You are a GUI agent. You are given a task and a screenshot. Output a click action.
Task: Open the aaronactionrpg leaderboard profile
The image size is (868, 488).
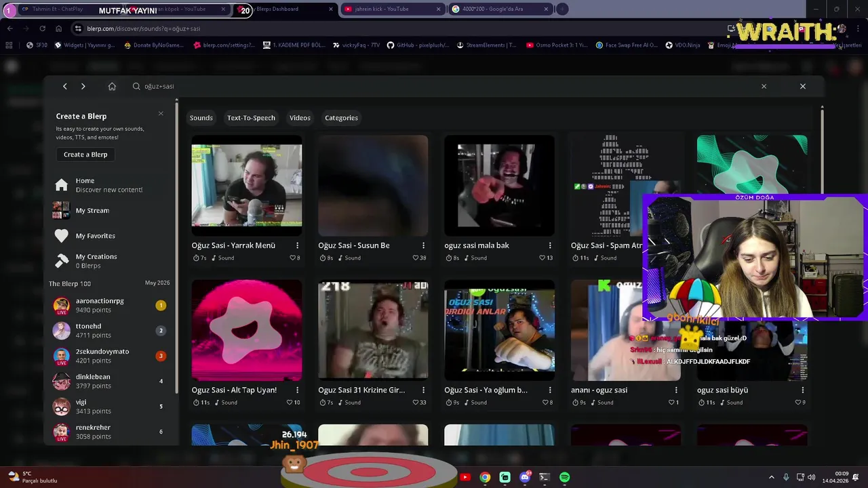(109, 305)
